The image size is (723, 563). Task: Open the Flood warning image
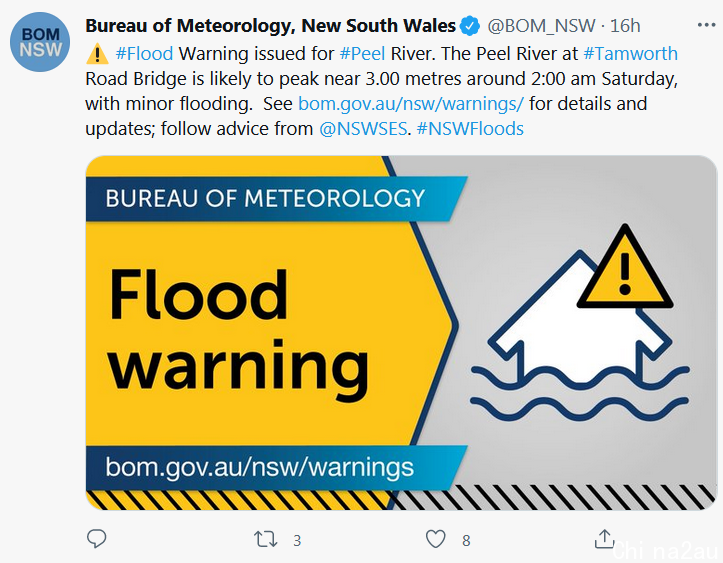point(401,333)
